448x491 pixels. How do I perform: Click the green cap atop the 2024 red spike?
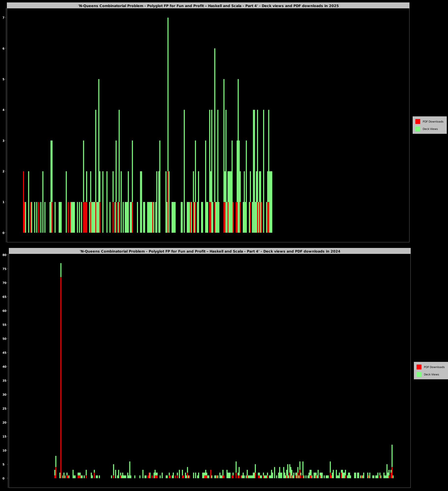point(61,270)
